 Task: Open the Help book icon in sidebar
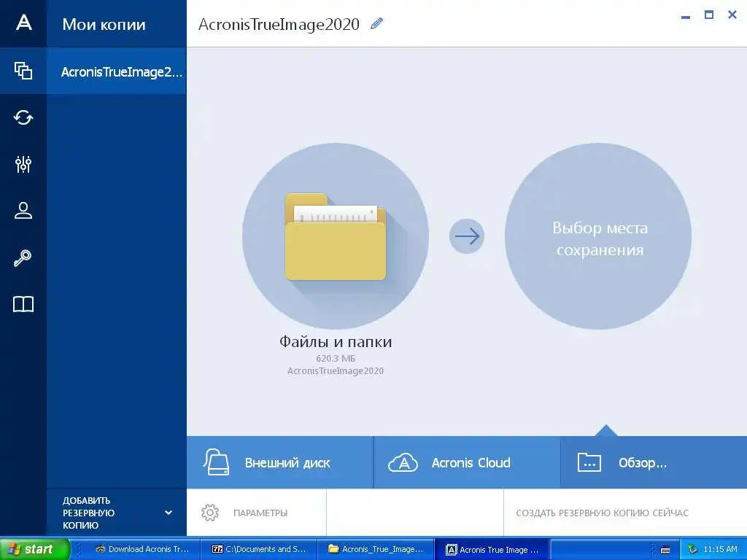(x=23, y=304)
